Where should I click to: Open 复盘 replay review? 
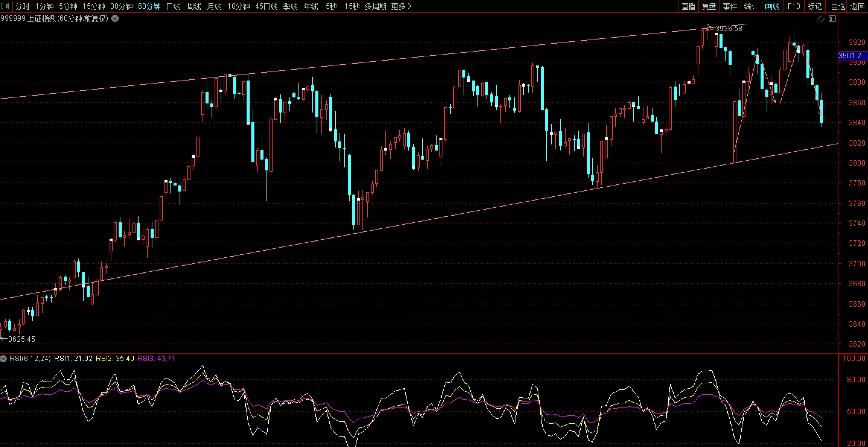coord(709,6)
